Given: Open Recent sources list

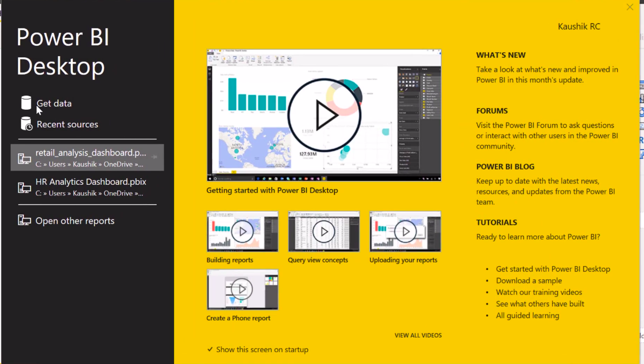Looking at the screenshot, I should pyautogui.click(x=68, y=124).
